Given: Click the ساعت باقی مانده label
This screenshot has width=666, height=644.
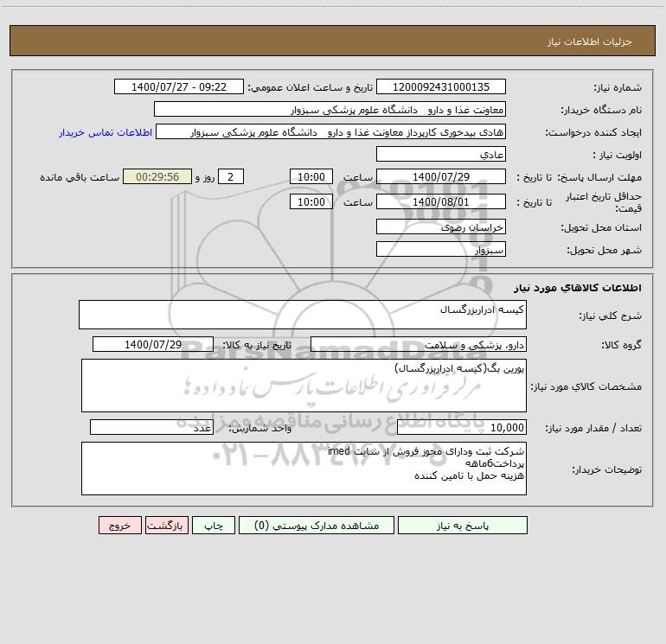Looking at the screenshot, I should (80, 177).
